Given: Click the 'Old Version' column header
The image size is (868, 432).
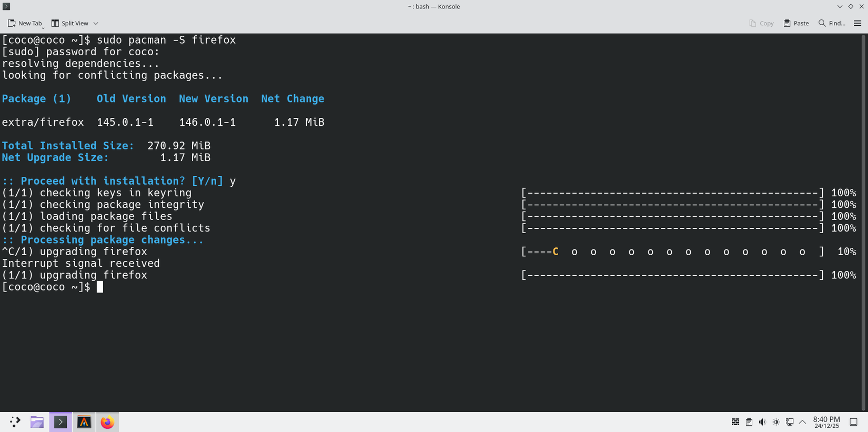Looking at the screenshot, I should [132, 99].
